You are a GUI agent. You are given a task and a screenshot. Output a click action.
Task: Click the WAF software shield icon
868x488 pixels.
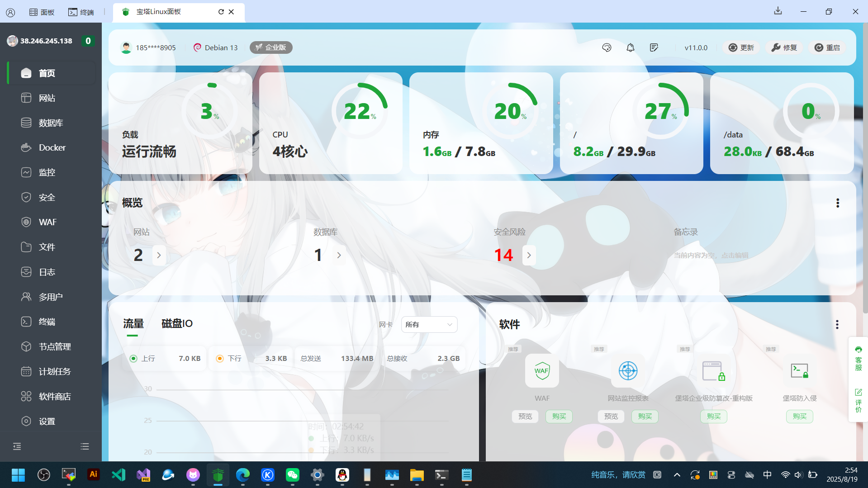542,371
